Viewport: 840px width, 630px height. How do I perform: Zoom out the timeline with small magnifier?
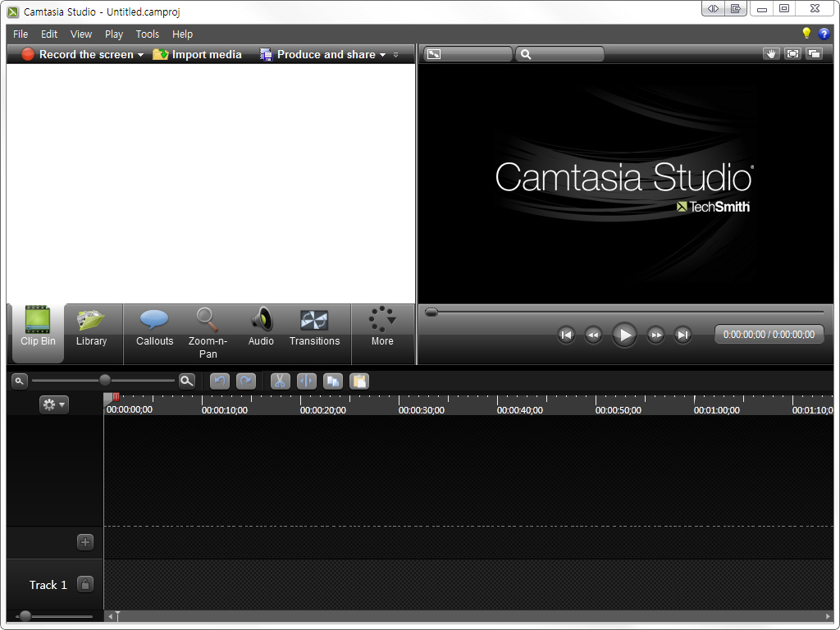click(x=20, y=381)
